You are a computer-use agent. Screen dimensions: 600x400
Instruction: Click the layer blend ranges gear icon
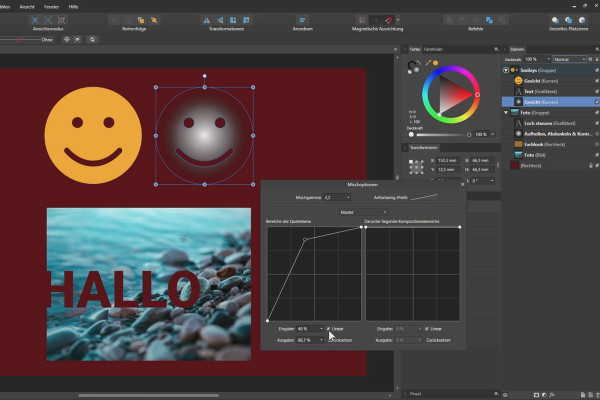pos(590,59)
